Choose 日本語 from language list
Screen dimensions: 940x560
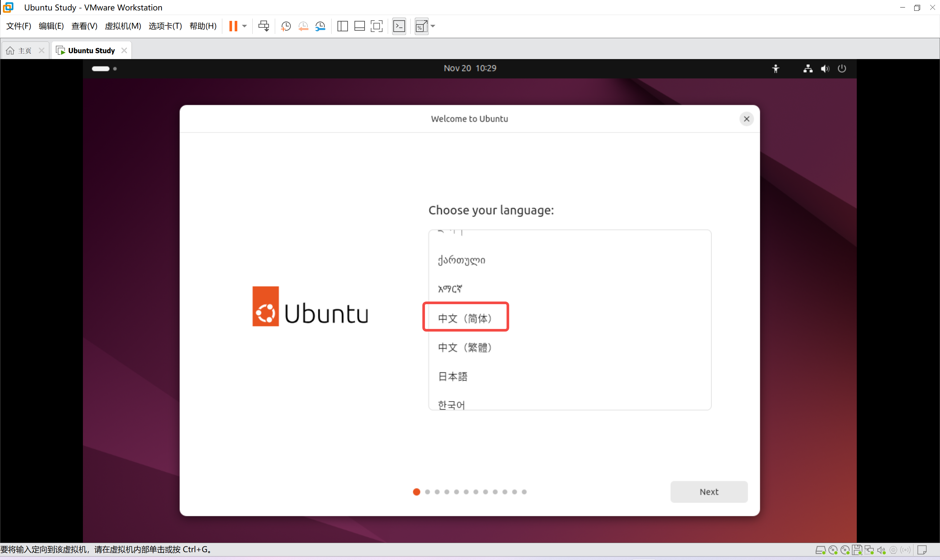pos(452,376)
